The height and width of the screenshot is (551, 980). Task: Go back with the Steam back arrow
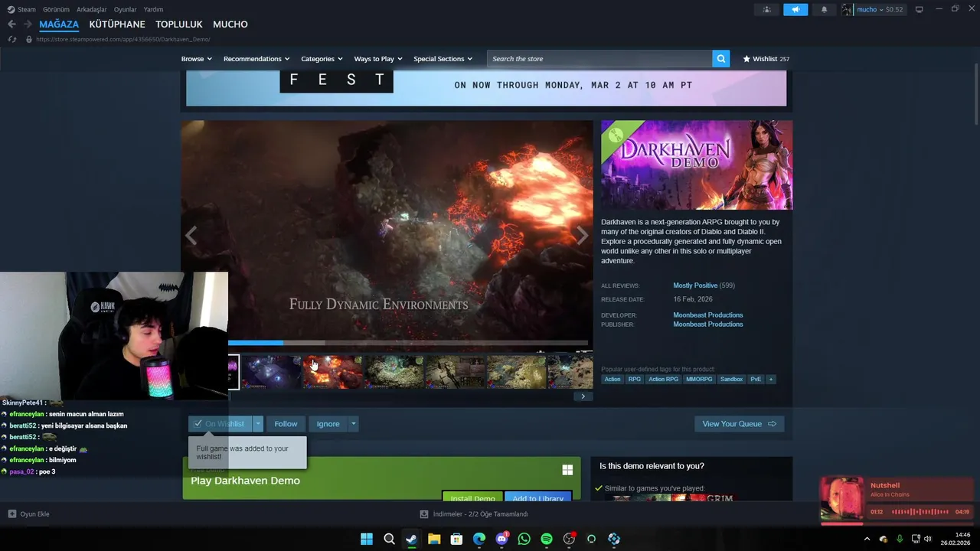click(x=11, y=24)
